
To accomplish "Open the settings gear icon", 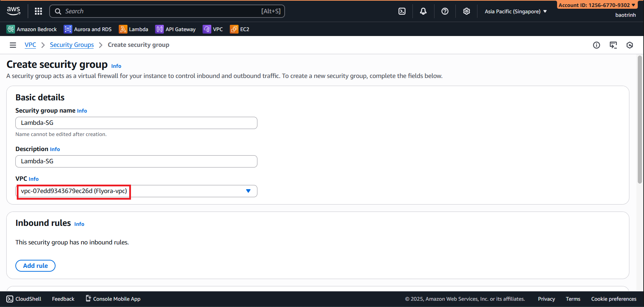I will click(467, 11).
